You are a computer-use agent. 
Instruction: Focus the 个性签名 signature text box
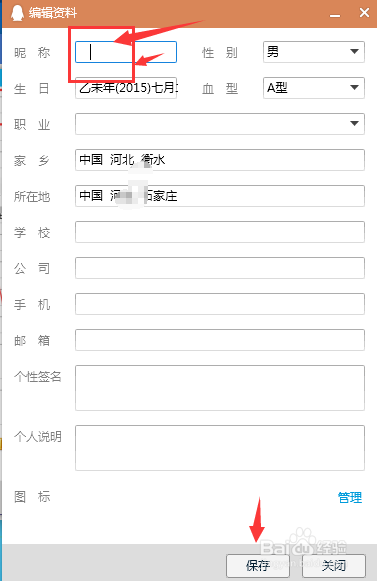(220, 388)
